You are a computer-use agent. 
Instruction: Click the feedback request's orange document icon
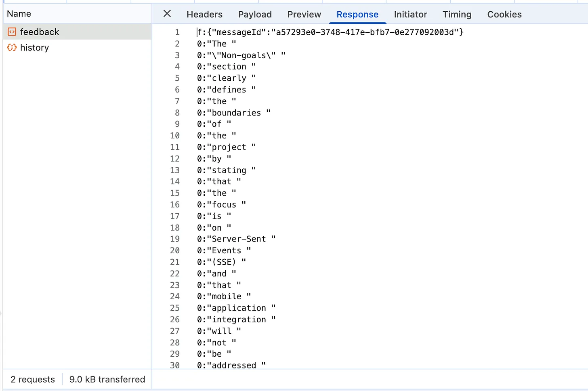(x=12, y=32)
